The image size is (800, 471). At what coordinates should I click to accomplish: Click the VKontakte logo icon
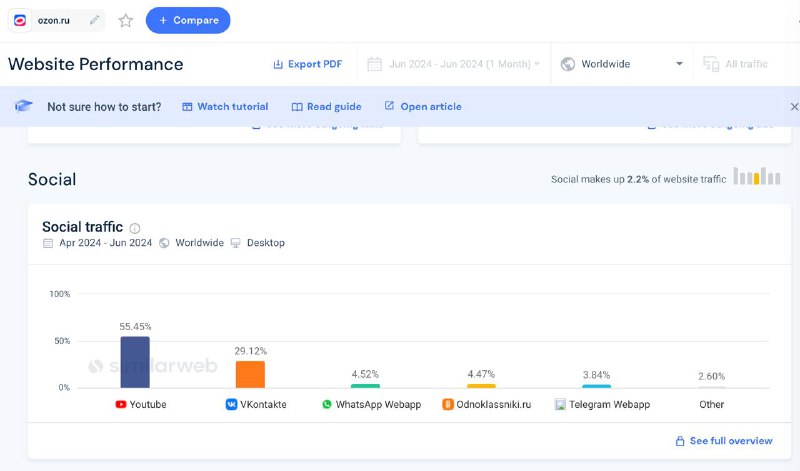[x=231, y=405]
